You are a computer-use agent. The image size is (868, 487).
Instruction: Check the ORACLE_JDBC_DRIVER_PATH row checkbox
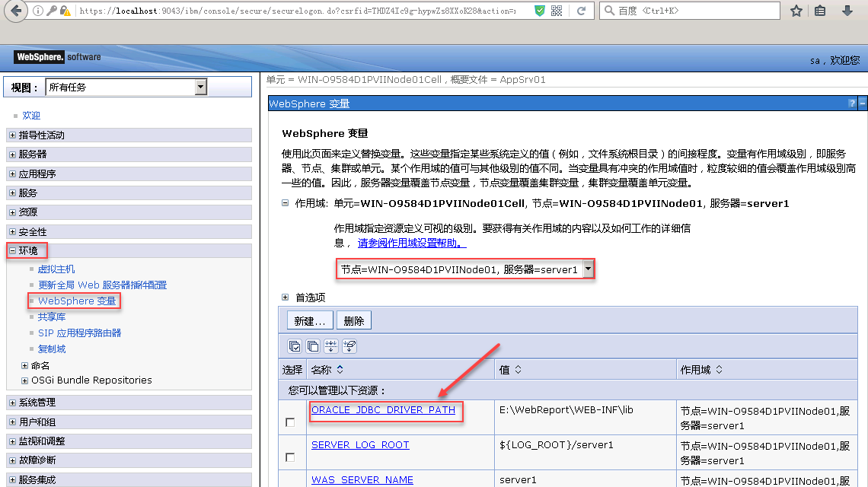290,422
